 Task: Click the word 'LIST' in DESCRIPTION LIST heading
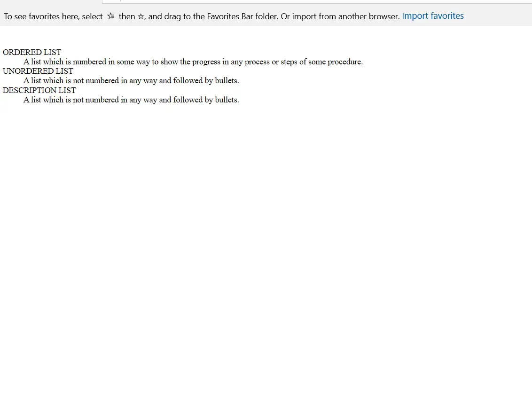(67, 90)
